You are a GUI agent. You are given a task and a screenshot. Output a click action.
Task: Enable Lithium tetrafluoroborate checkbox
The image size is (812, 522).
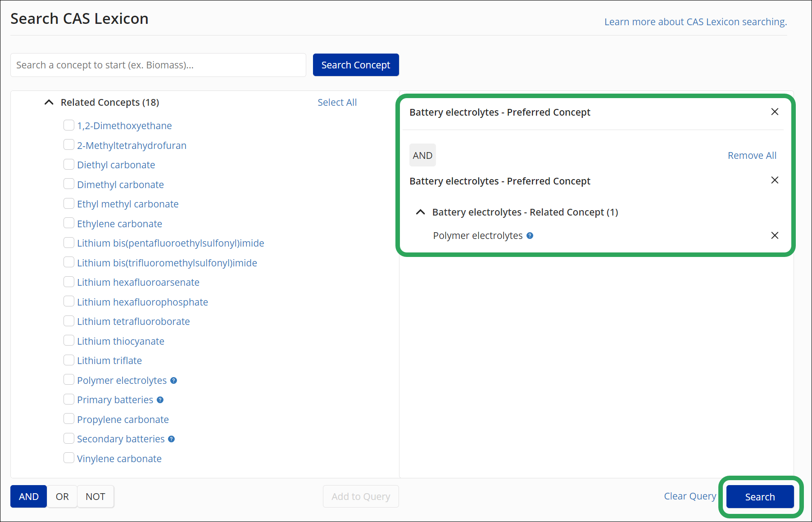[69, 321]
